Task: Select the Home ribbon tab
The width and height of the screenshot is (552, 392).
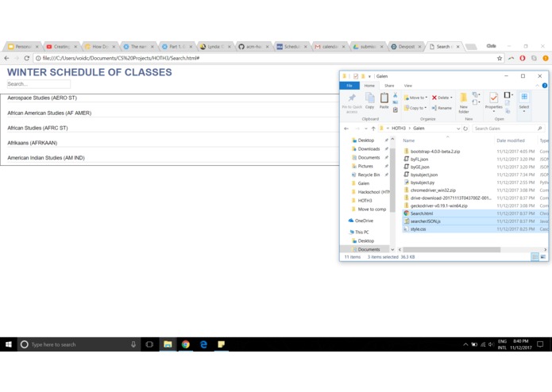Action: point(369,86)
